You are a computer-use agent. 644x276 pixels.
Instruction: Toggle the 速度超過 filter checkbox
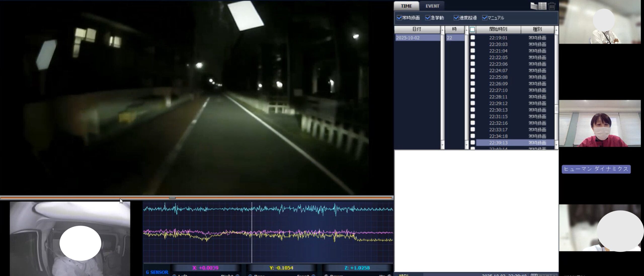(x=456, y=18)
